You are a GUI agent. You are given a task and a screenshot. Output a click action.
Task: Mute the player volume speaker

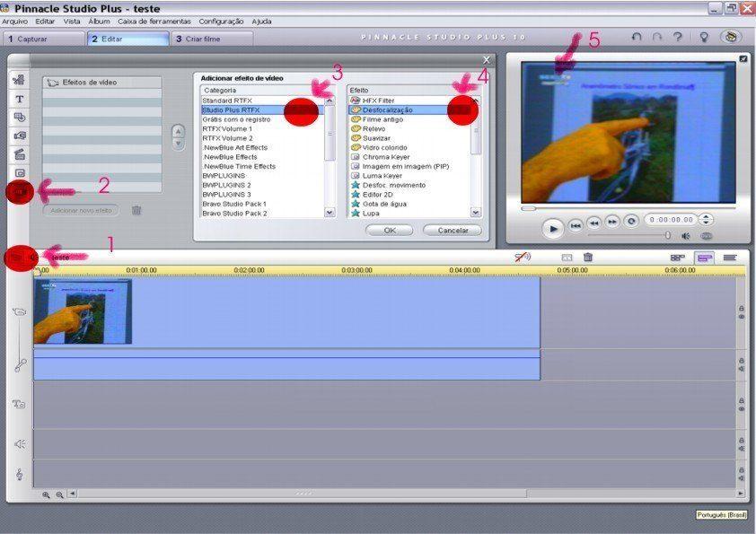pos(685,236)
